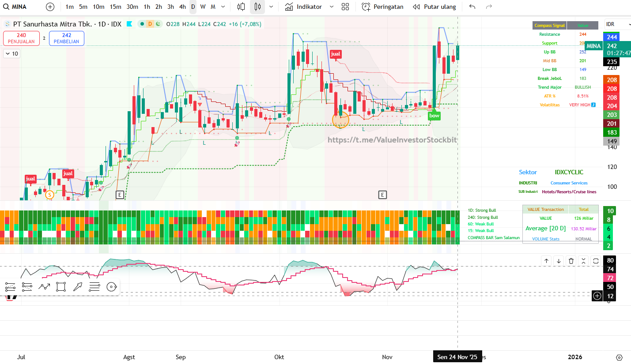Switch to the 1h timeframe
Image resolution: width=631 pixels, height=364 pixels.
pos(147,7)
